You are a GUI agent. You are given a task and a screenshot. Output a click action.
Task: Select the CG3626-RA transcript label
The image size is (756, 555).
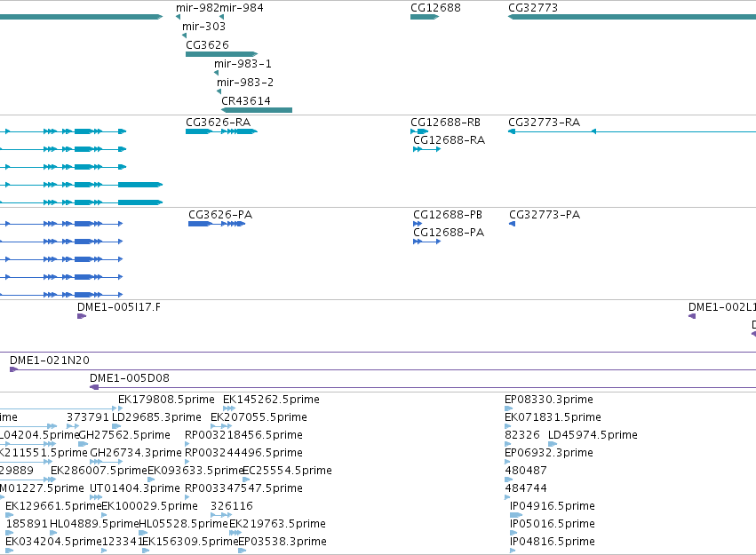pos(218,123)
